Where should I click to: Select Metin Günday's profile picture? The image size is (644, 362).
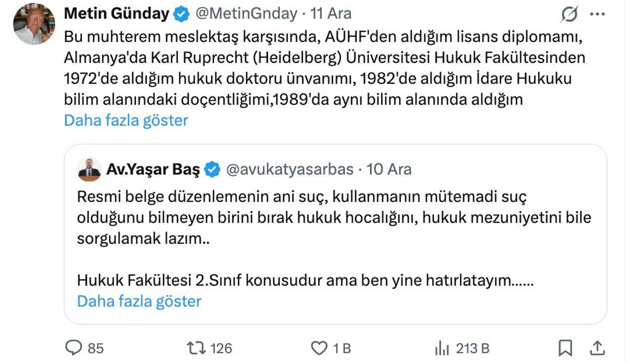tap(33, 20)
